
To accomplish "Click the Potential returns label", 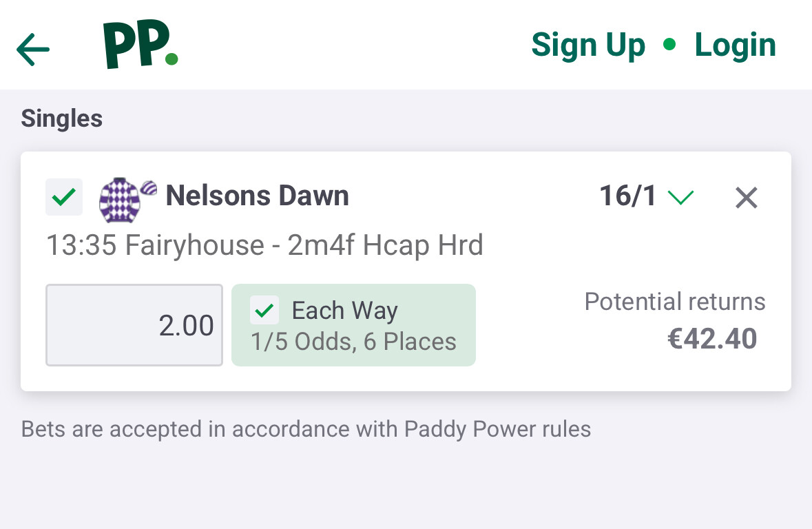I will coord(675,302).
